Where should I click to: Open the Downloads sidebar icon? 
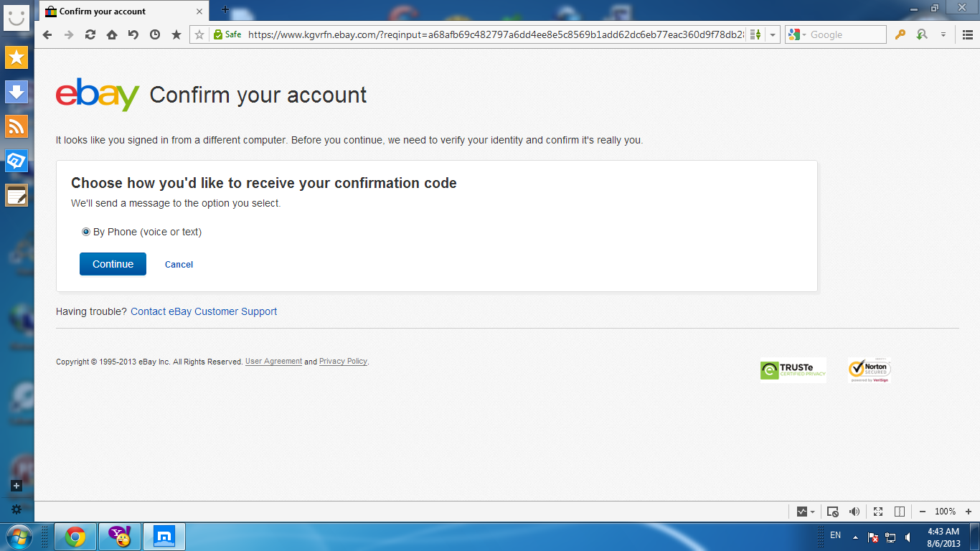click(16, 92)
